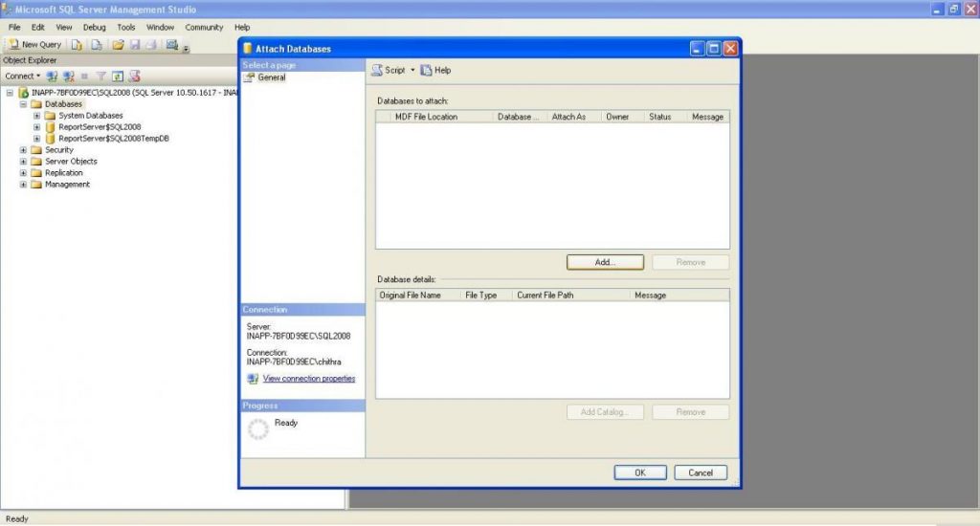This screenshot has height=526, width=980.
Task: Select the General page in Attach Databases
Action: [x=271, y=77]
